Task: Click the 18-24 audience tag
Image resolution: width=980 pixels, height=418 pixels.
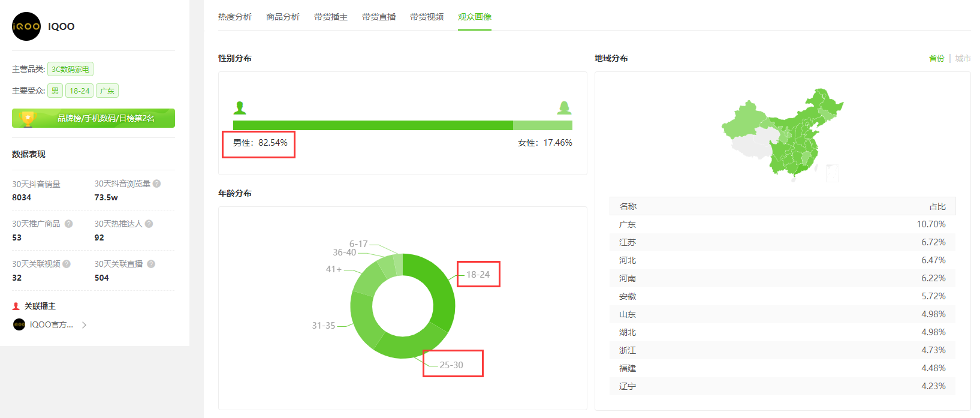Action: coord(79,91)
